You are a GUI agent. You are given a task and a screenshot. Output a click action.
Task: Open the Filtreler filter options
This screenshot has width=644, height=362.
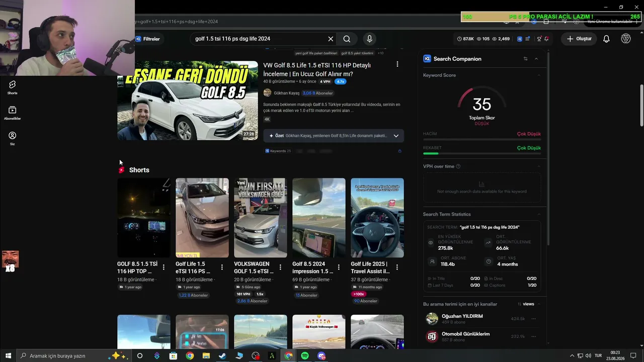[148, 39]
